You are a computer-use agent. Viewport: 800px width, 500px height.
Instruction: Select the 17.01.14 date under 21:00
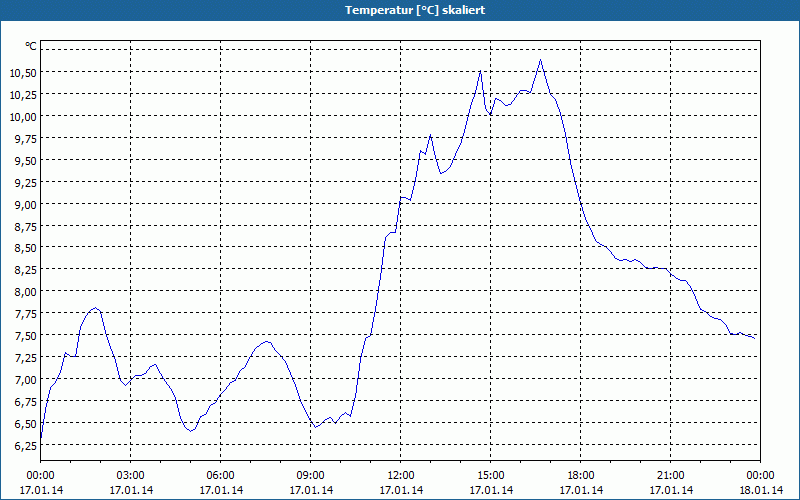pos(671,490)
